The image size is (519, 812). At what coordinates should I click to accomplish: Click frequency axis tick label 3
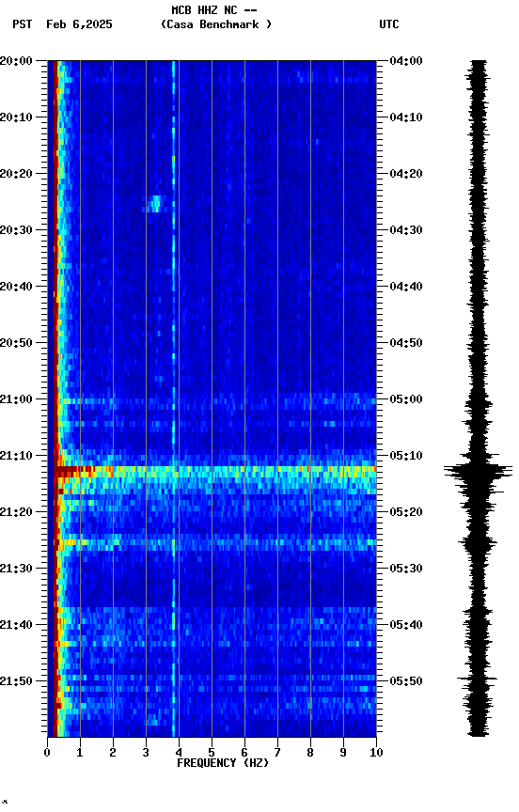[x=146, y=753]
